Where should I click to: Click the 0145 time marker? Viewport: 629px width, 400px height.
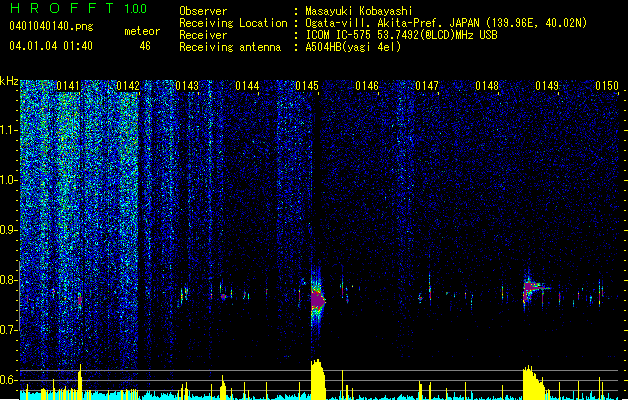(x=307, y=86)
